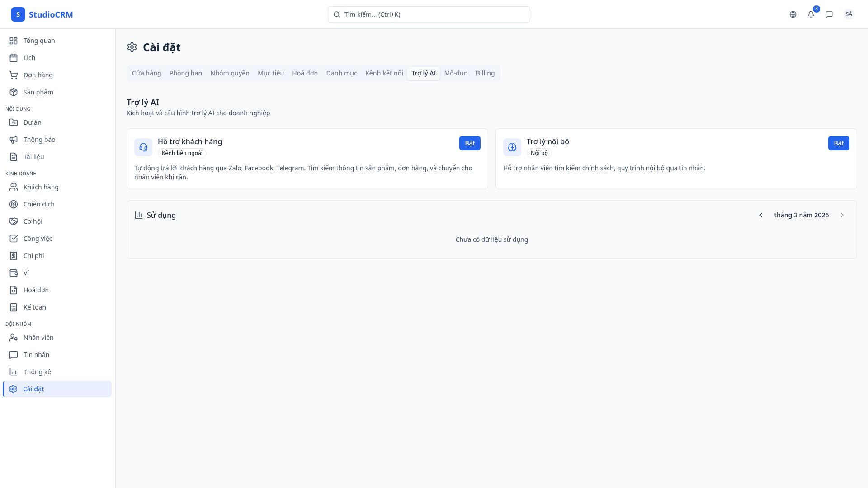Viewport: 868px width, 488px height.
Task: Advance to next month in usage chart
Action: point(842,215)
